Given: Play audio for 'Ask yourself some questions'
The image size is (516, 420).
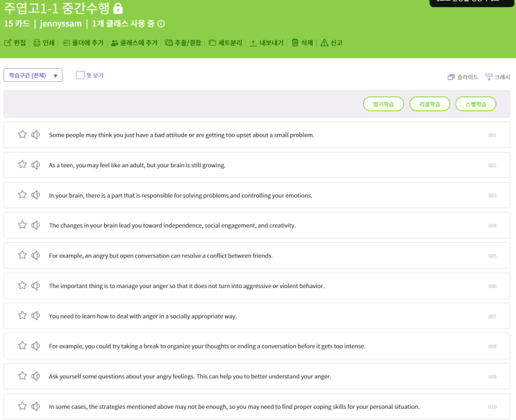Looking at the screenshot, I should coord(35,376).
